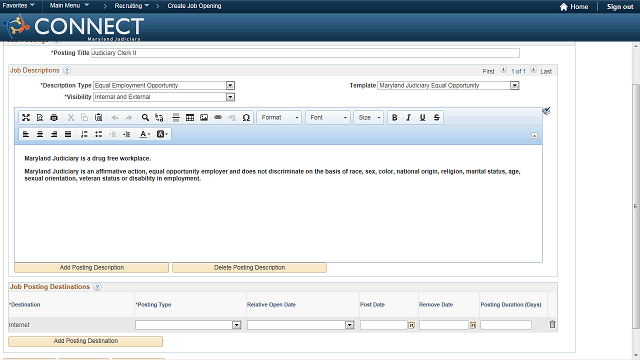The height and width of the screenshot is (360, 640).
Task: Open the Template dropdown arrow
Action: [x=515, y=85]
